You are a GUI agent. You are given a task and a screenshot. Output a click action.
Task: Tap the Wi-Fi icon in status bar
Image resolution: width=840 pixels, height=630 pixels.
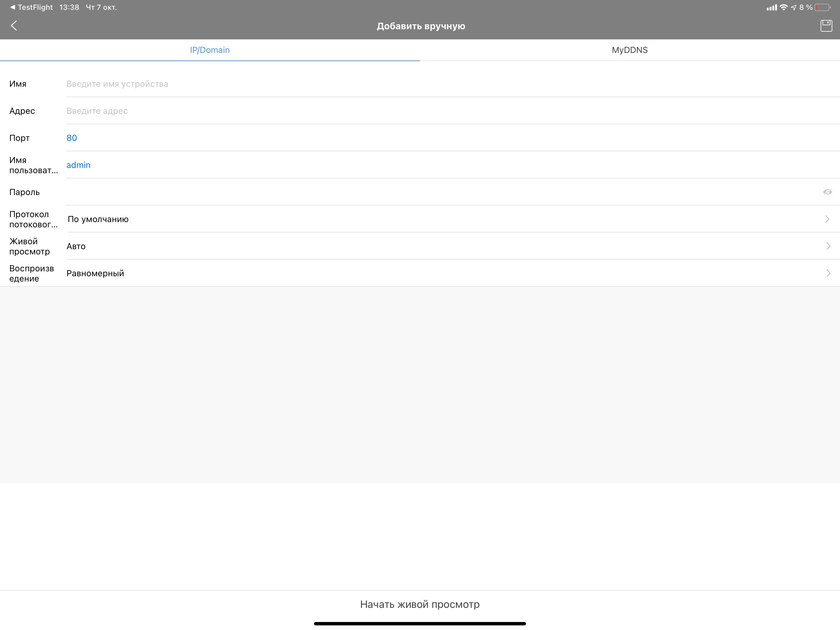pyautogui.click(x=783, y=7)
